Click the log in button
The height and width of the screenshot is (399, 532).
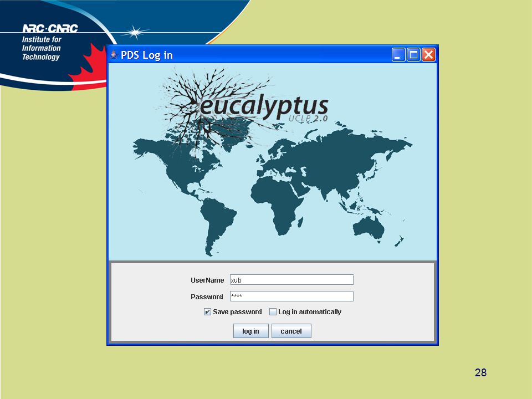pyautogui.click(x=250, y=331)
